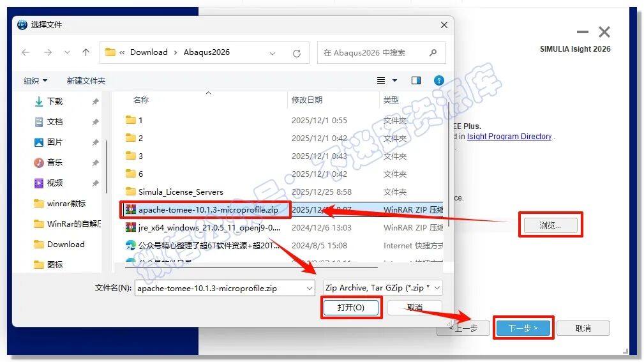Select 文档 in the navigation pane
Screen dimensions: 644x362
pos(55,122)
